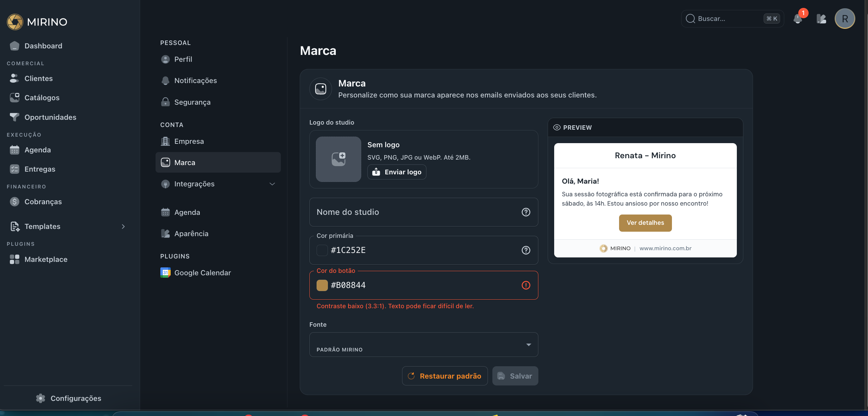The image size is (868, 416).
Task: Click the Restaurar padrão button
Action: click(x=445, y=376)
